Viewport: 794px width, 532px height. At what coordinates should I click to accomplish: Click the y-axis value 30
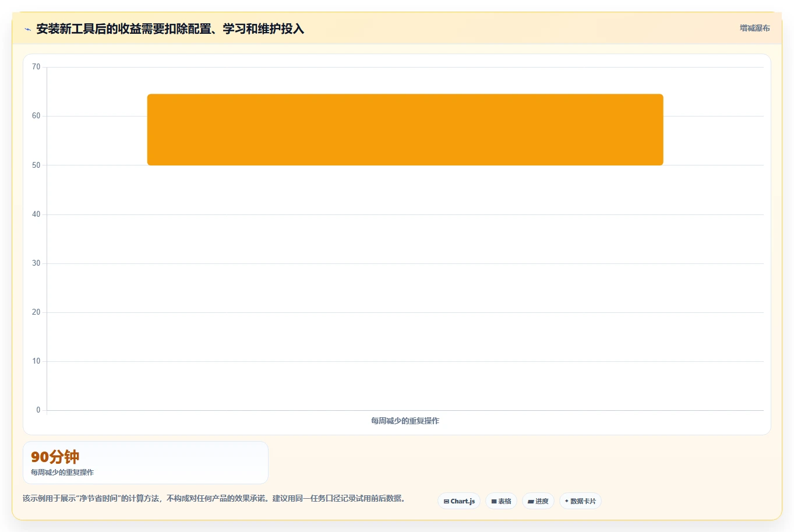tap(36, 263)
